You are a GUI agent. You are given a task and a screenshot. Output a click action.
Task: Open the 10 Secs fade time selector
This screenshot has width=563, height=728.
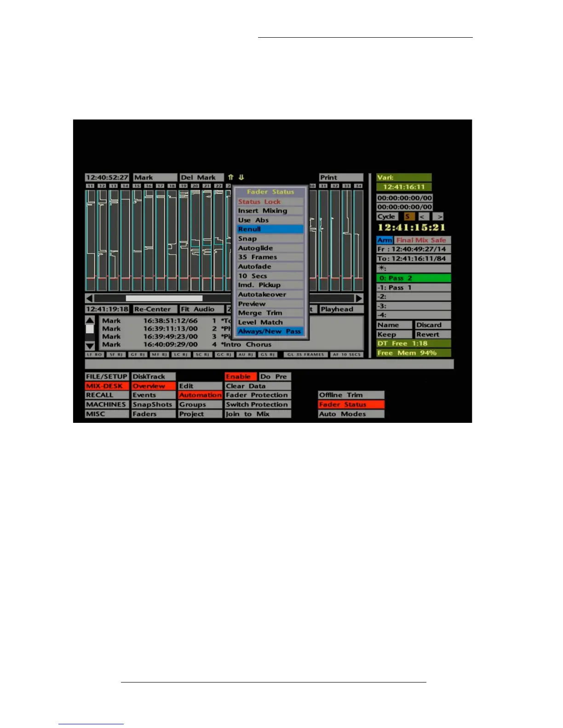270,276
